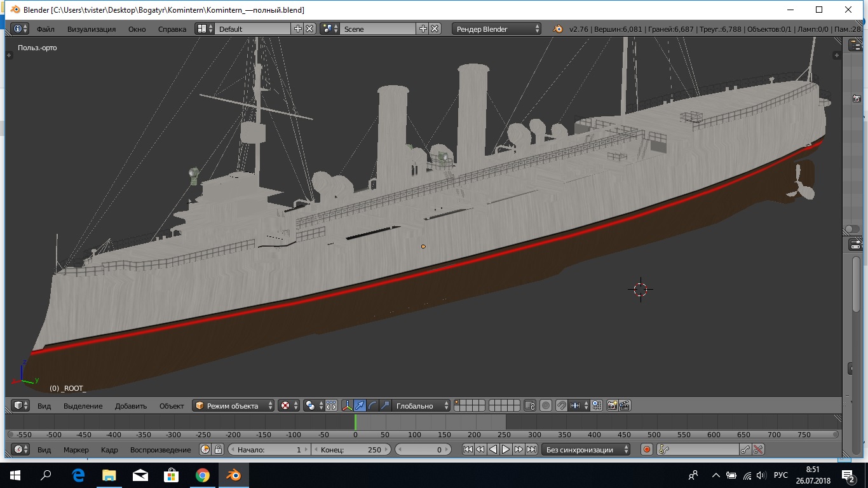Screen dimensions: 868x488
Task: Select the translate manipulator arrow
Action: (360, 405)
